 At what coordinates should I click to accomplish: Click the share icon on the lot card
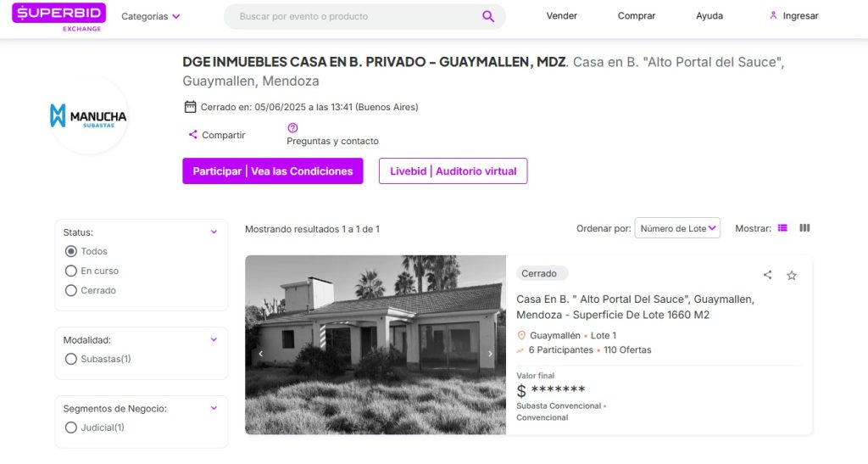click(x=767, y=275)
